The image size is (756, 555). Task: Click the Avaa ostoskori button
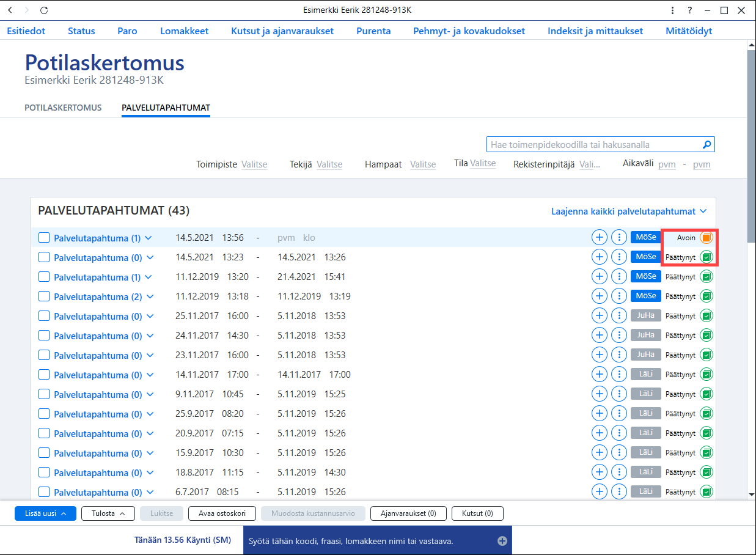(x=222, y=513)
